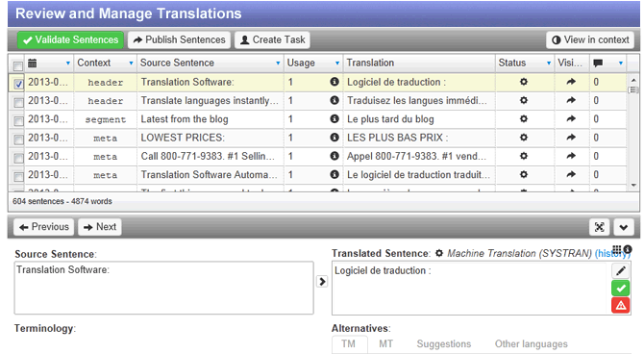
Task: Check the Translate languages instantly row checkbox
Action: pos(18,102)
